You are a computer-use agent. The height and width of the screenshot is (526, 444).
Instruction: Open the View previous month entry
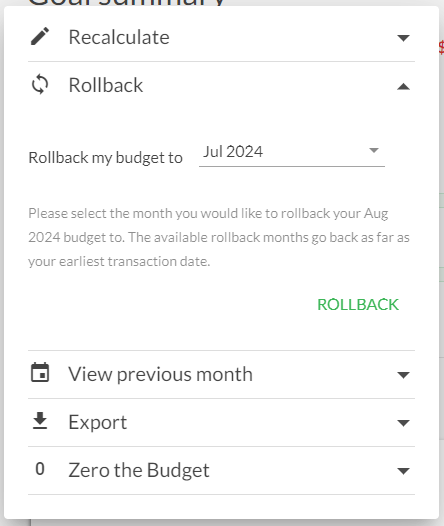160,374
